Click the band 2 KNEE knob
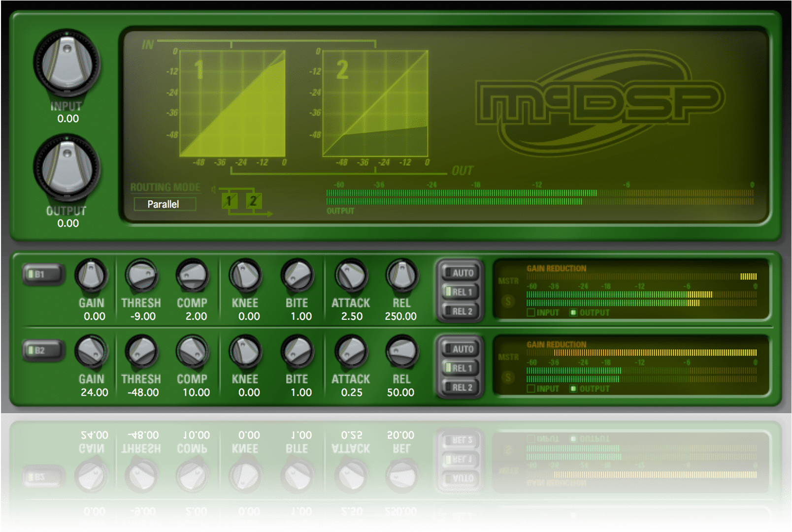The height and width of the screenshot is (532, 792). click(245, 352)
